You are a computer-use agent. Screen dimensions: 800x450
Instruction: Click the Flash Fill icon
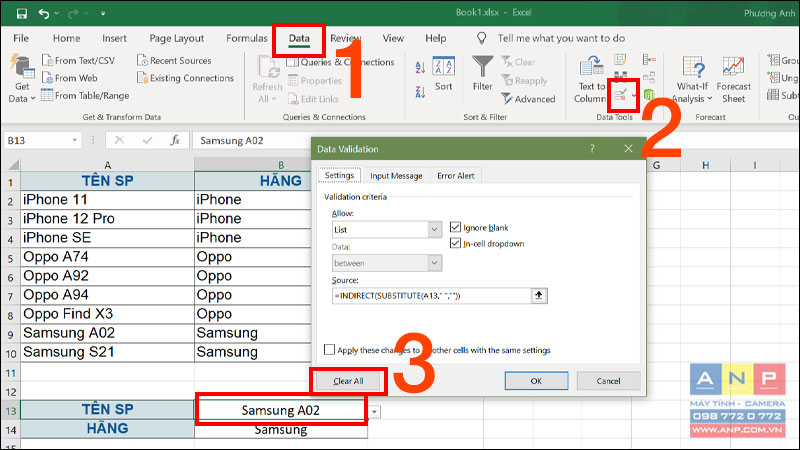coord(620,60)
